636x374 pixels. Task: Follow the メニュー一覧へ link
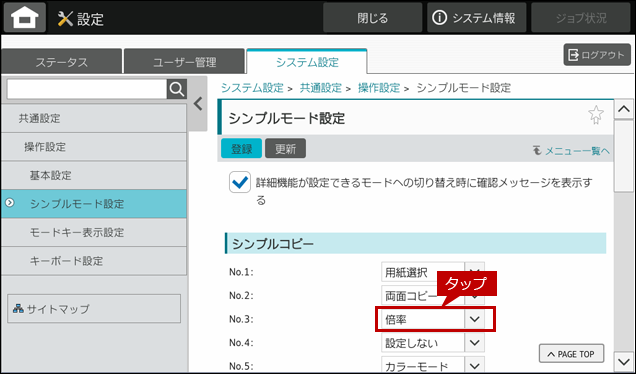point(571,151)
